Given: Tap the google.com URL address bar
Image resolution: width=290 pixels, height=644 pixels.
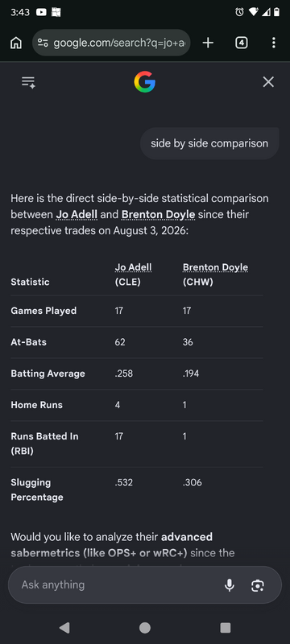Looking at the screenshot, I should click(111, 43).
